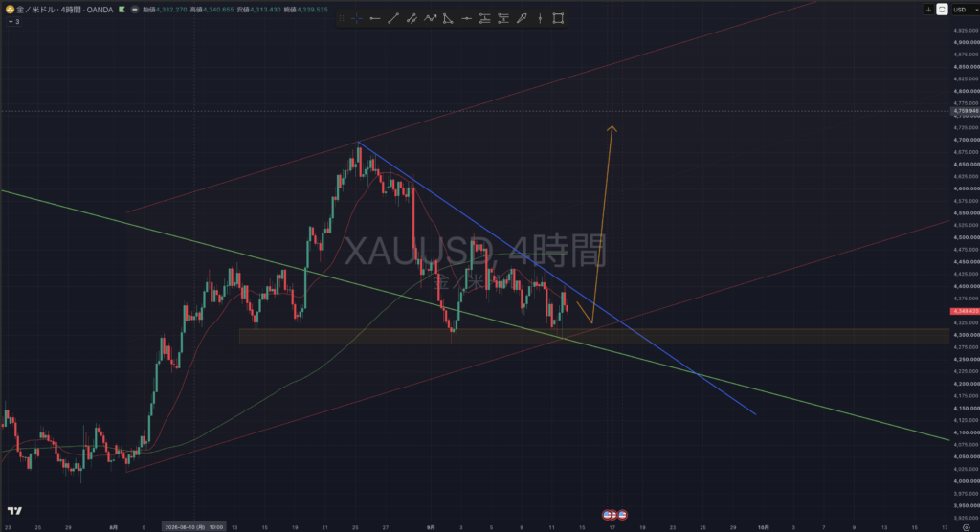Screen dimensions: 980x532
Task: Click the gold symbol icon in the legend
Action: [10, 10]
